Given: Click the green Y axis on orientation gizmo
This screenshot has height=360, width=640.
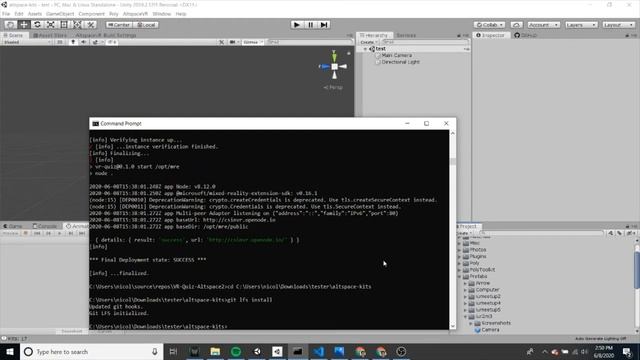Looking at the screenshot, I should (x=334, y=56).
